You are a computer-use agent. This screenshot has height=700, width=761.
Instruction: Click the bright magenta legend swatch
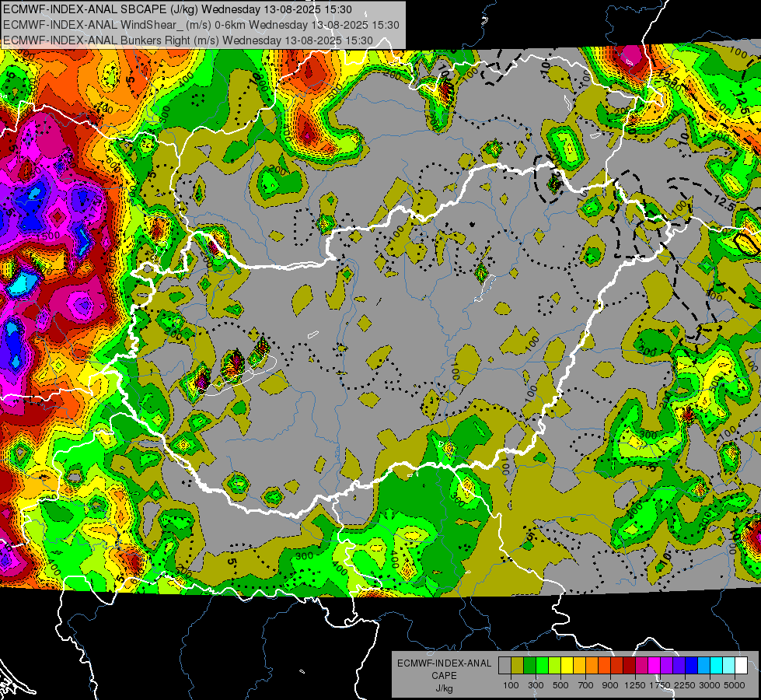(x=655, y=666)
